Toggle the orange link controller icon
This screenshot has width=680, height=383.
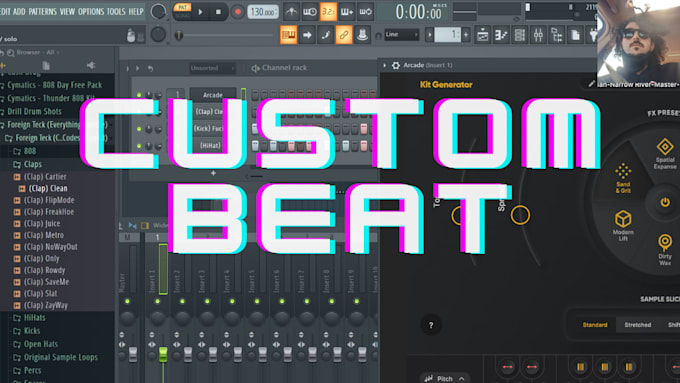point(344,35)
